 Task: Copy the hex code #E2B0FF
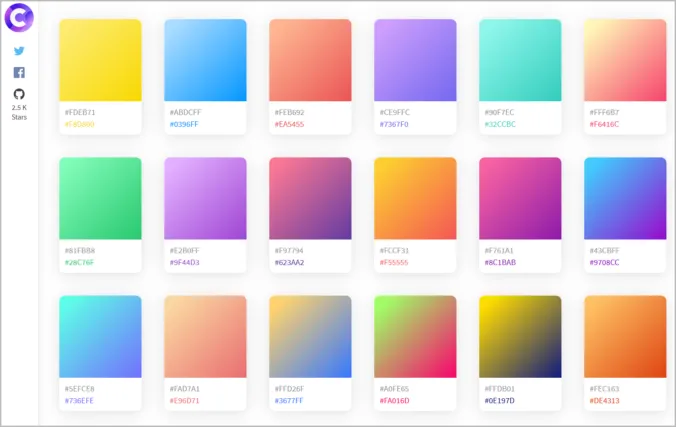pos(185,250)
